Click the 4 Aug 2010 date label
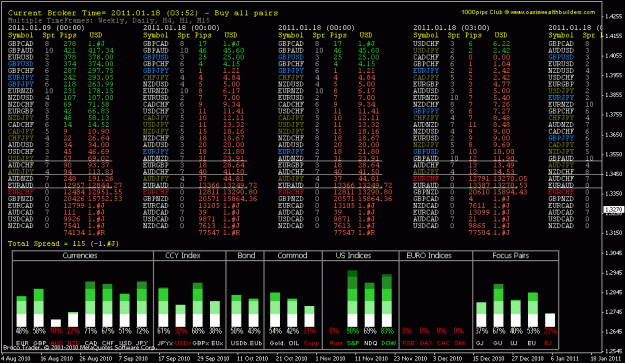Image resolution: width=625 pixels, height=363 pixels. (x=16, y=359)
